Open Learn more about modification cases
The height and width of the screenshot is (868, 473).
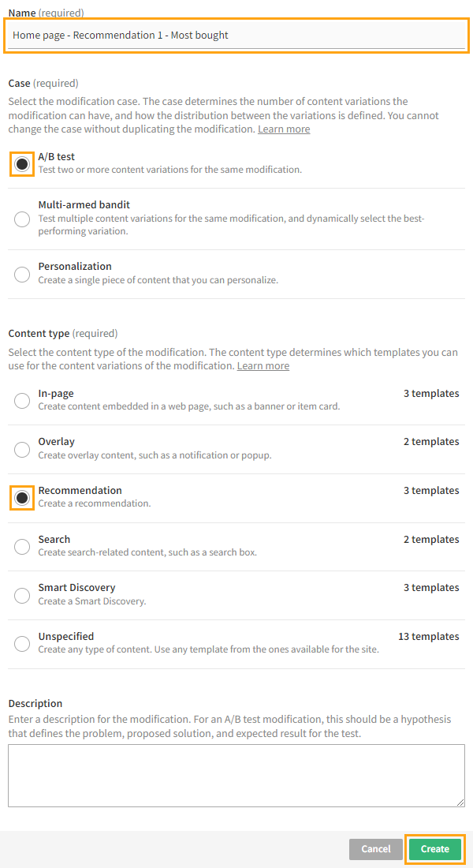(283, 129)
